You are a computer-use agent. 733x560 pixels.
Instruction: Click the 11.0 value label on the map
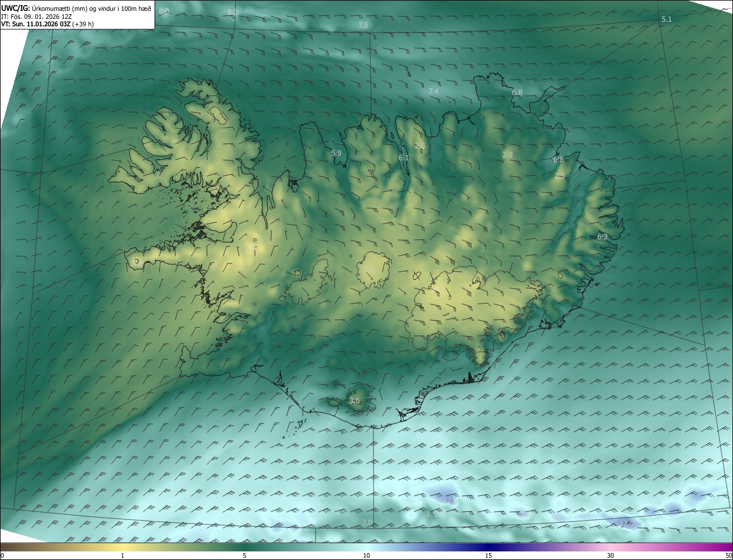coord(525,514)
